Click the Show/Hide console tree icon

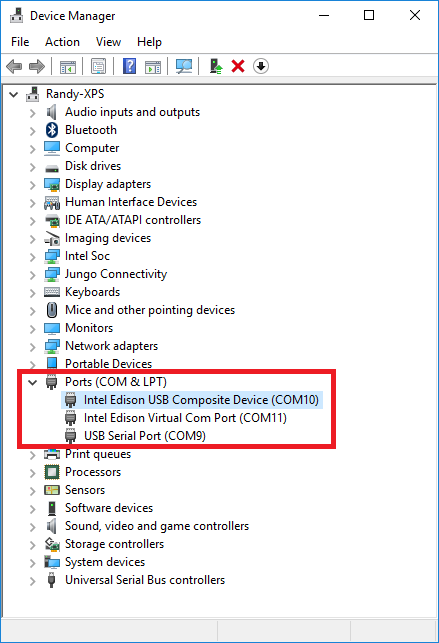68,66
